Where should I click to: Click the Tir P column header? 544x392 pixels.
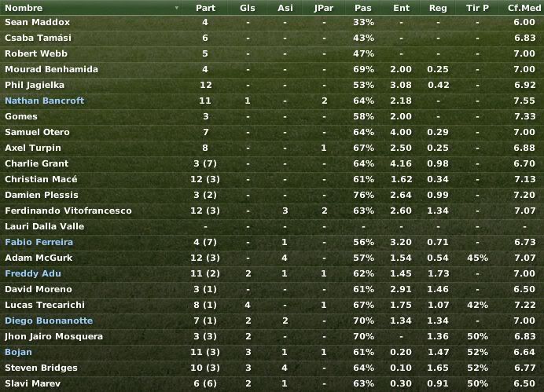click(x=477, y=8)
